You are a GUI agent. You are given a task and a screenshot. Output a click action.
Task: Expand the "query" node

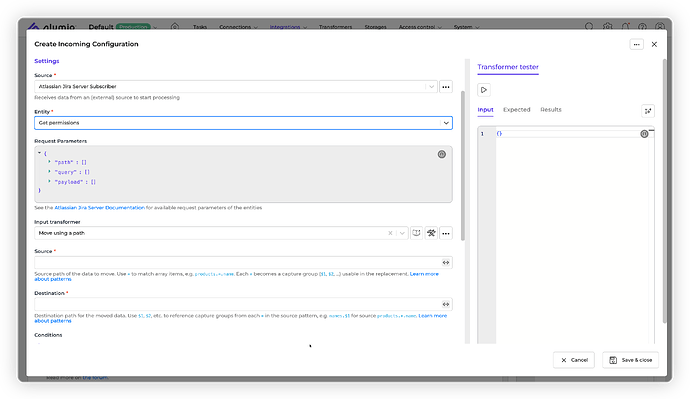[x=49, y=172]
